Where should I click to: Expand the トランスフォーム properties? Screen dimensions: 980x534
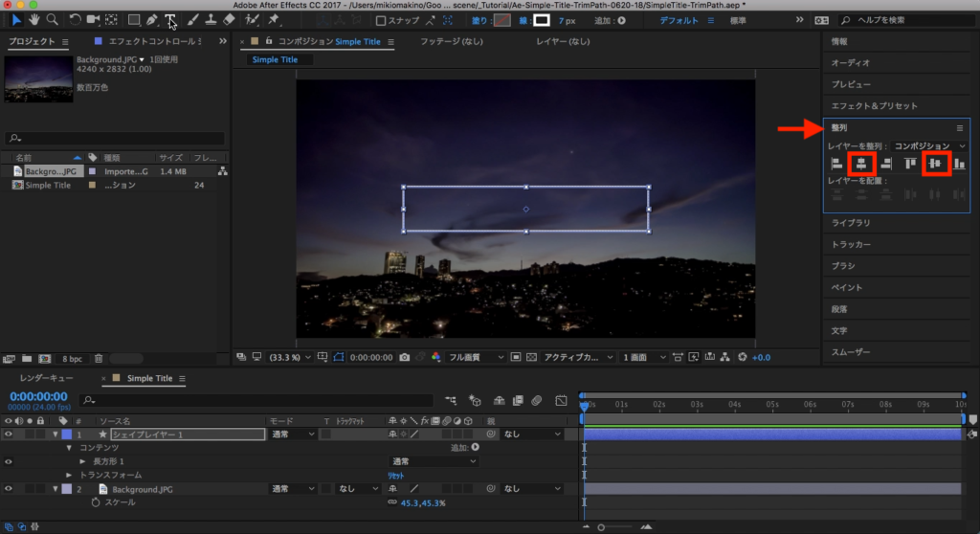click(x=69, y=475)
